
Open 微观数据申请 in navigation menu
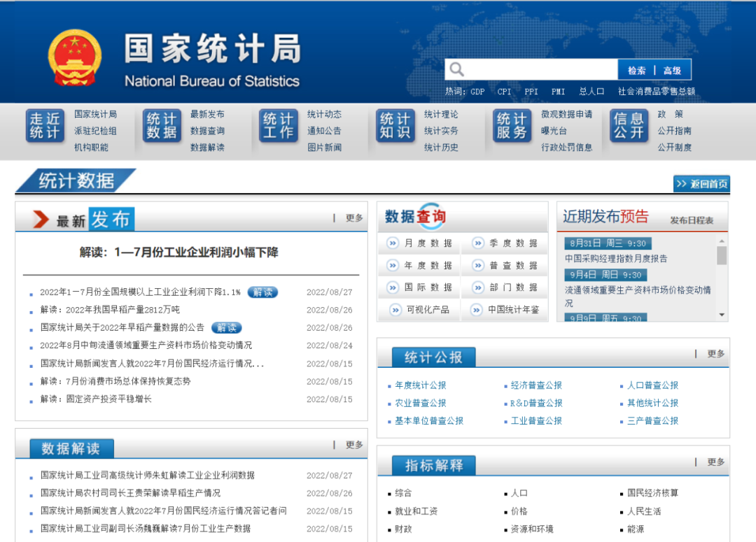[x=566, y=114]
